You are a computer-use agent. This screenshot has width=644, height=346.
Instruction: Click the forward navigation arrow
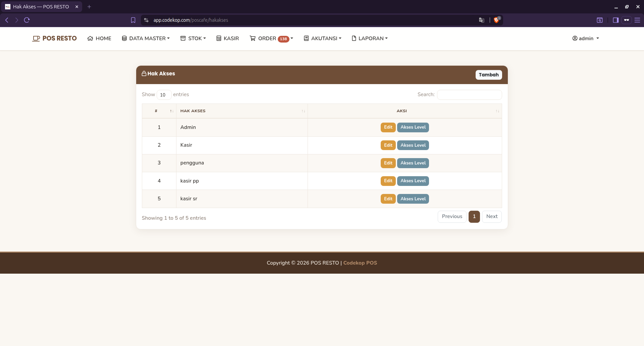tap(16, 20)
